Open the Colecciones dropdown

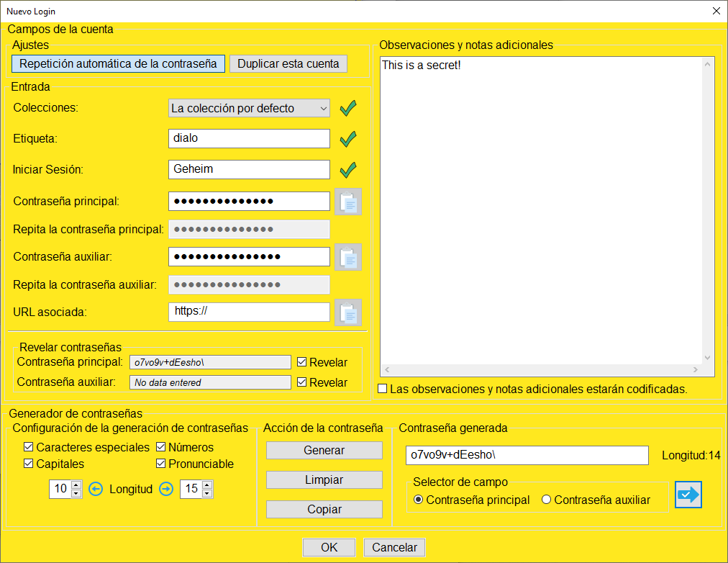pos(249,108)
